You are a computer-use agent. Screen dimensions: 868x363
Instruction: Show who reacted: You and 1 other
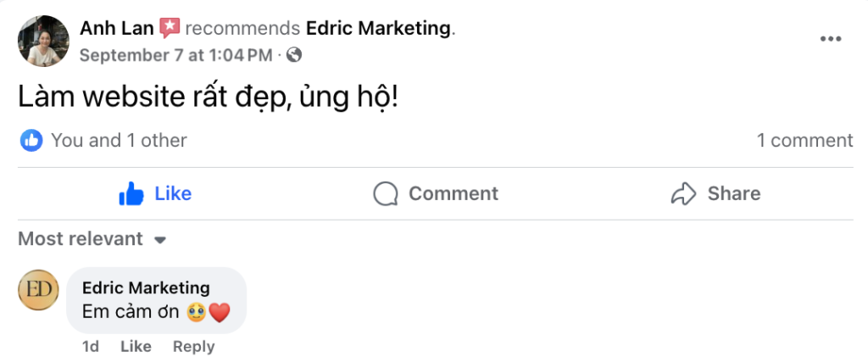pos(119,140)
